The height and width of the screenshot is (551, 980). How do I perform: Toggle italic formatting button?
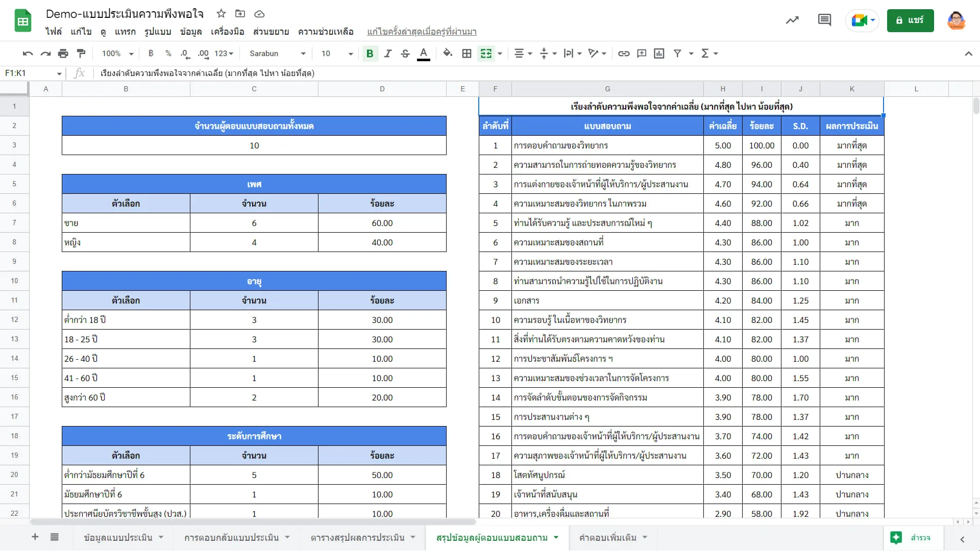tap(388, 54)
